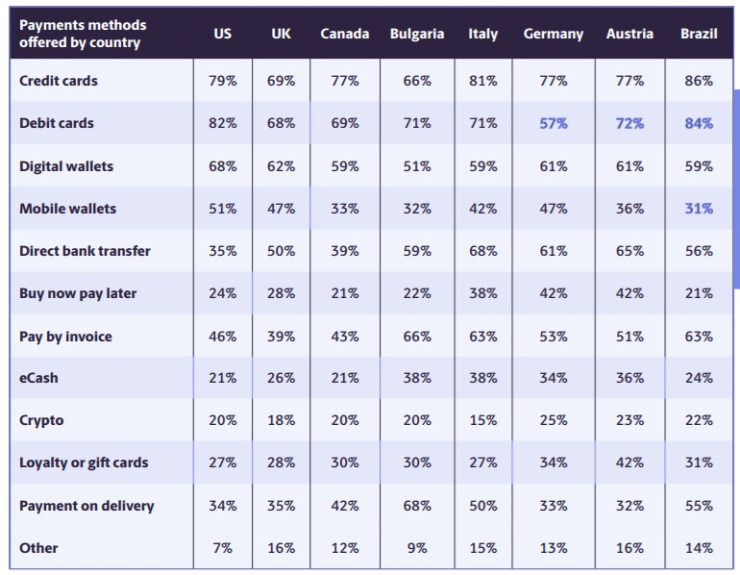Click the Brazil column header
Viewport: 740px width, 575px height.
pos(699,33)
